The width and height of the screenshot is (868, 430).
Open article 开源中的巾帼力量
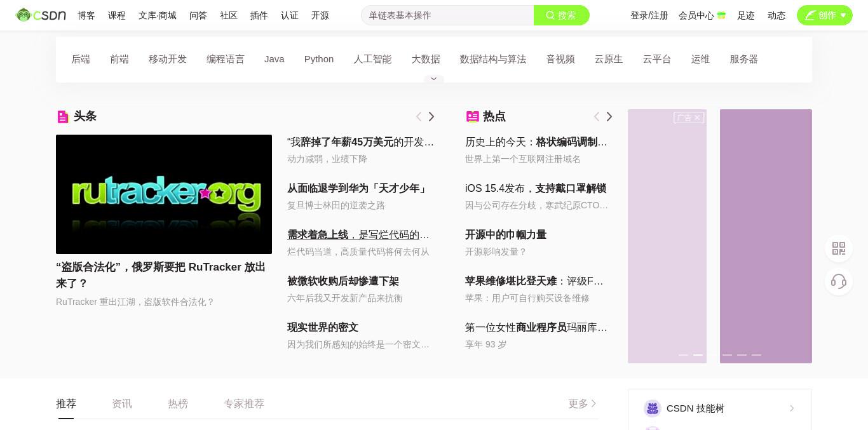(506, 235)
